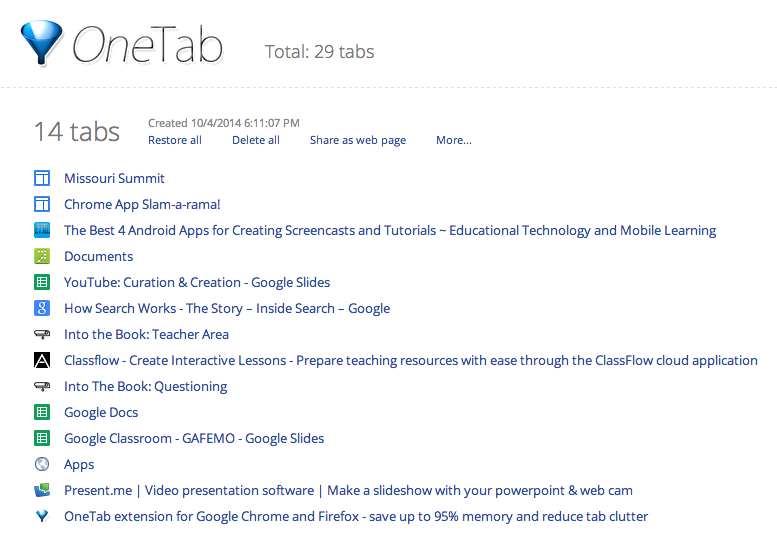
Task: Click the small OneTab funnel favicon
Action: tap(42, 516)
